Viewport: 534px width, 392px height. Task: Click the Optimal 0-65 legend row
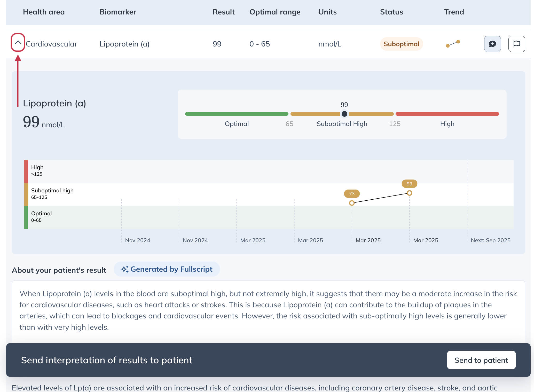42,216
